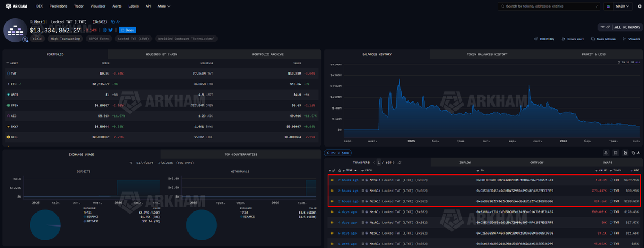This screenshot has width=644, height=248.
Task: Refresh the transfers list
Action: click(x=400, y=163)
